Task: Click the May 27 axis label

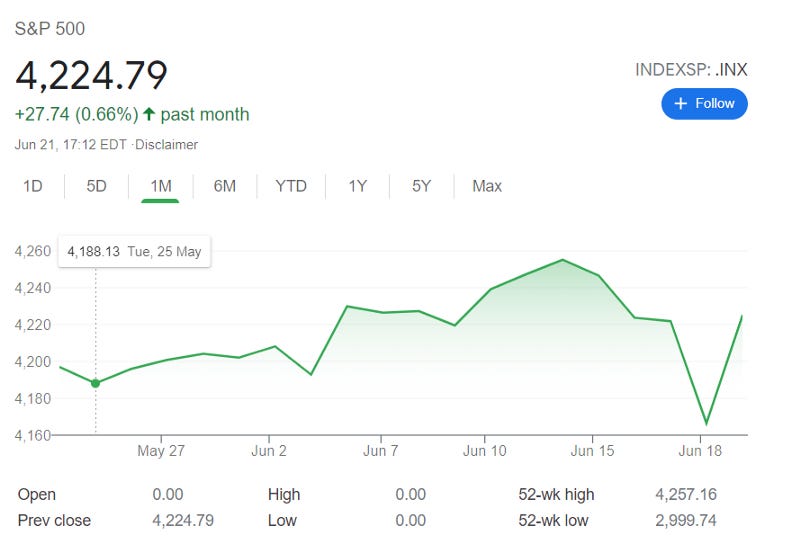Action: tap(161, 451)
